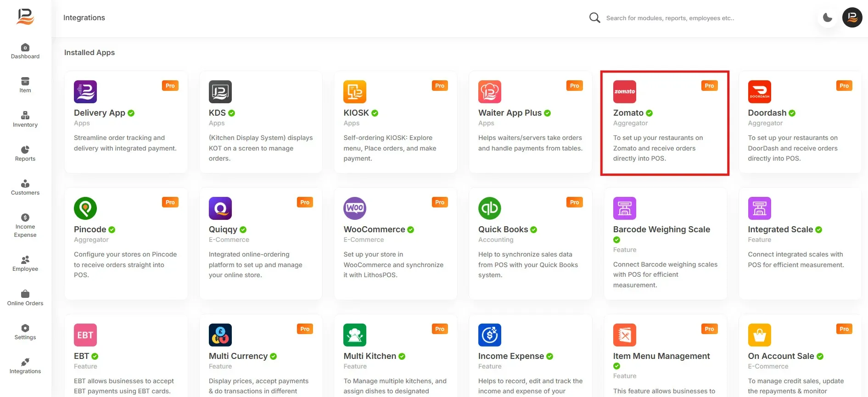Open the user profile avatar
868x397 pixels.
(852, 17)
